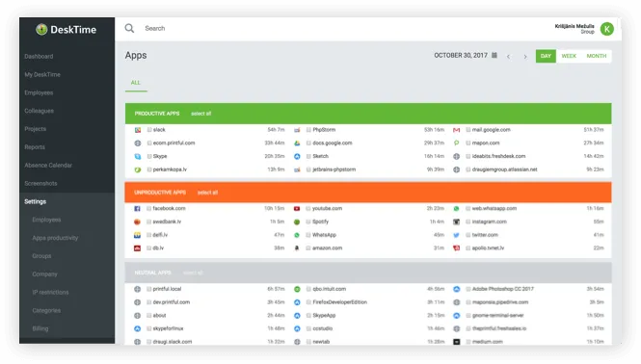Tick the FirefoxDeveloperEdition checkbox

tap(308, 302)
